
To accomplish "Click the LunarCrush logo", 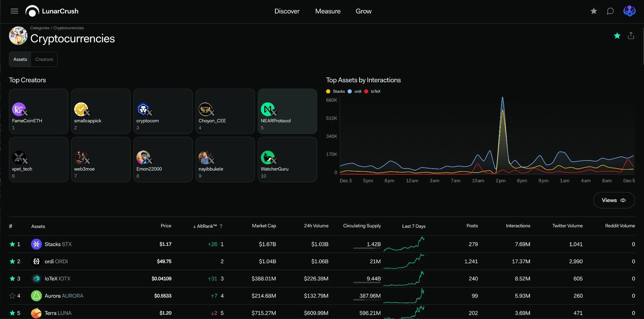I will [52, 11].
